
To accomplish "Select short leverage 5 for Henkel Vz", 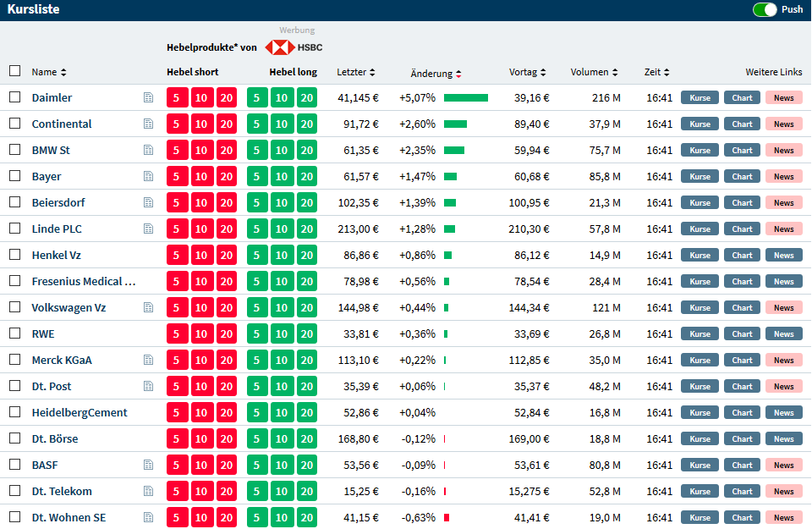I will tap(177, 255).
